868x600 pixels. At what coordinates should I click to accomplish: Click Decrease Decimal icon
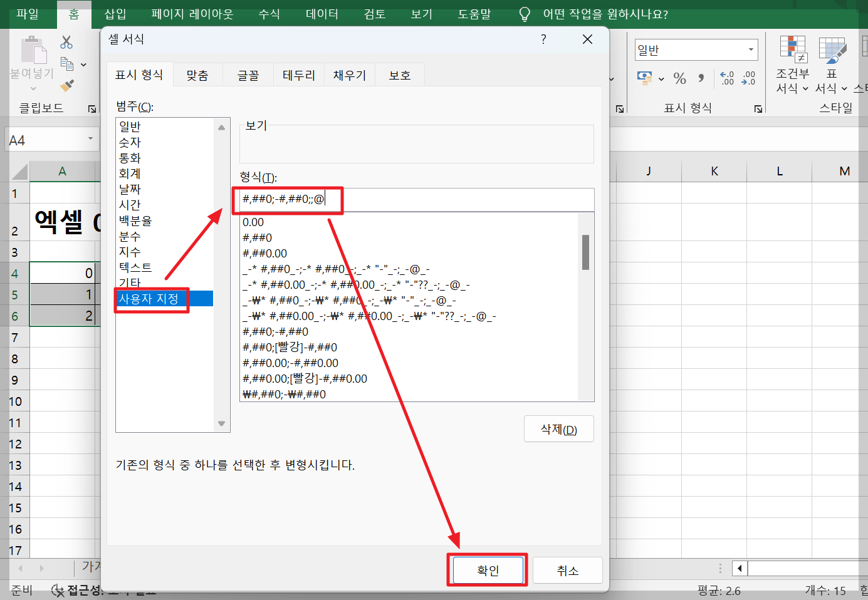748,78
